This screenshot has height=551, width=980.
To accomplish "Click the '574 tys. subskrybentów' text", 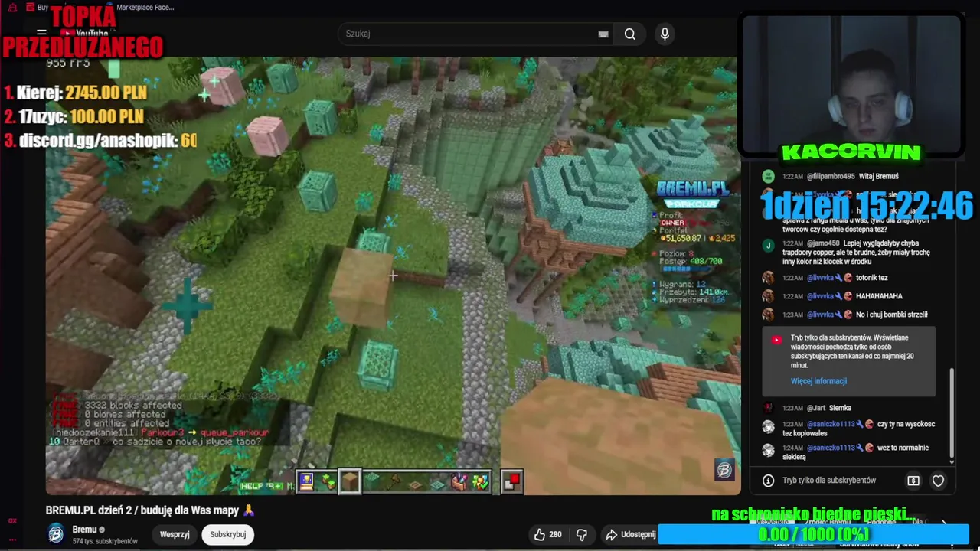I will [x=105, y=541].
